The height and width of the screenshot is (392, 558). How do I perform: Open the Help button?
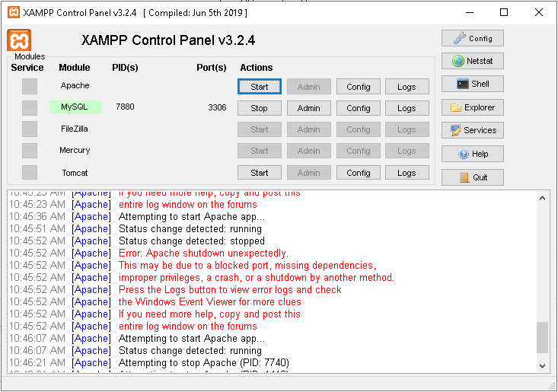coord(473,154)
